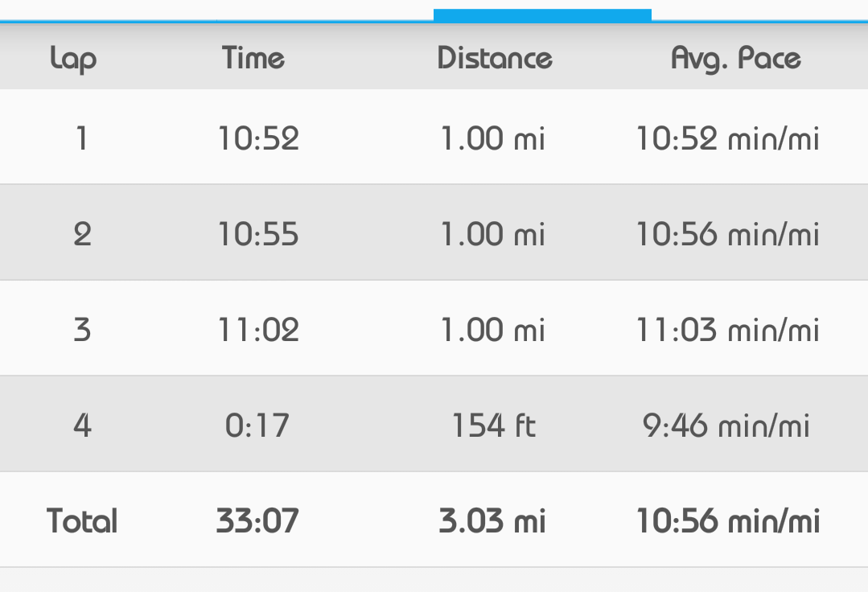Image resolution: width=868 pixels, height=592 pixels.
Task: Select the active blue tab indicator
Action: tap(542, 14)
